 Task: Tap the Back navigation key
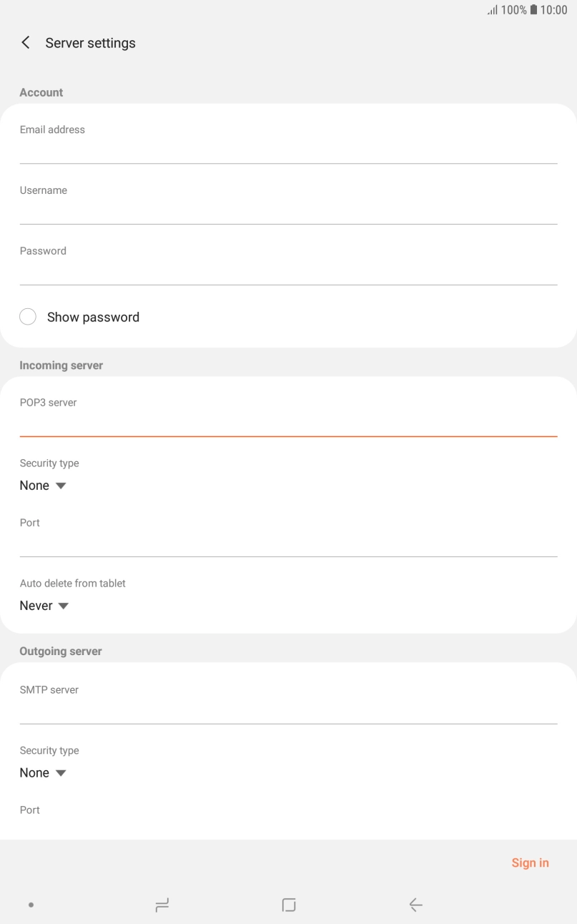click(x=415, y=904)
